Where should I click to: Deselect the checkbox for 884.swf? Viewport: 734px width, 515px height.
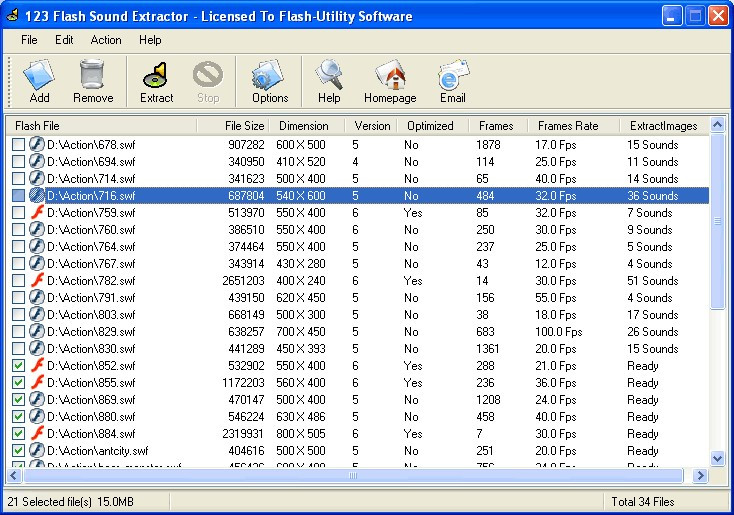[18, 434]
